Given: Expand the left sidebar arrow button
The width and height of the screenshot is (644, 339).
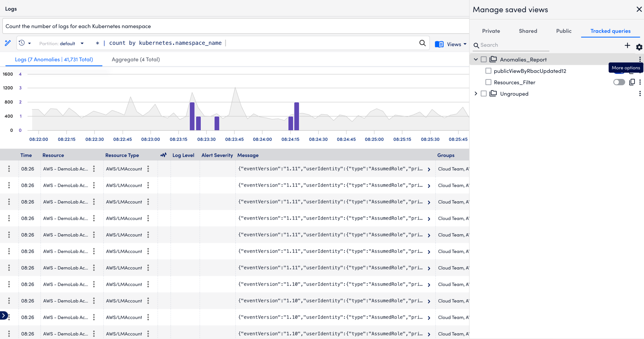Looking at the screenshot, I should [x=4, y=315].
